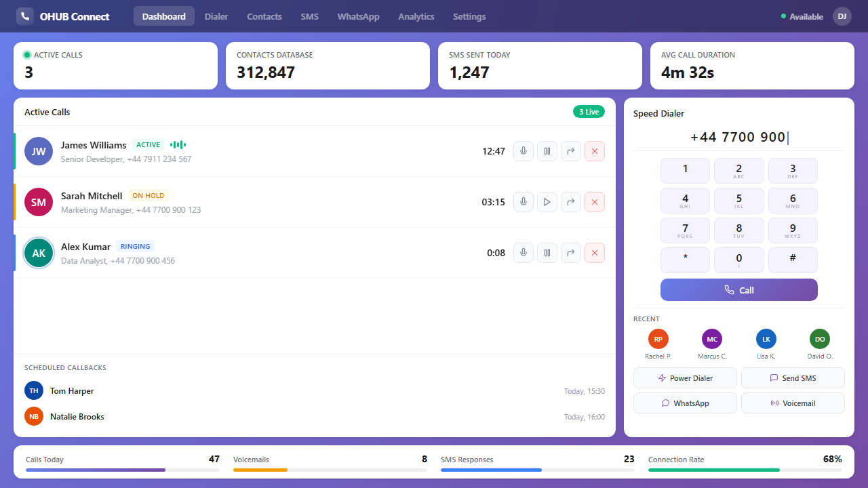
Task: Select recent contact Rachel P.
Action: [658, 345]
